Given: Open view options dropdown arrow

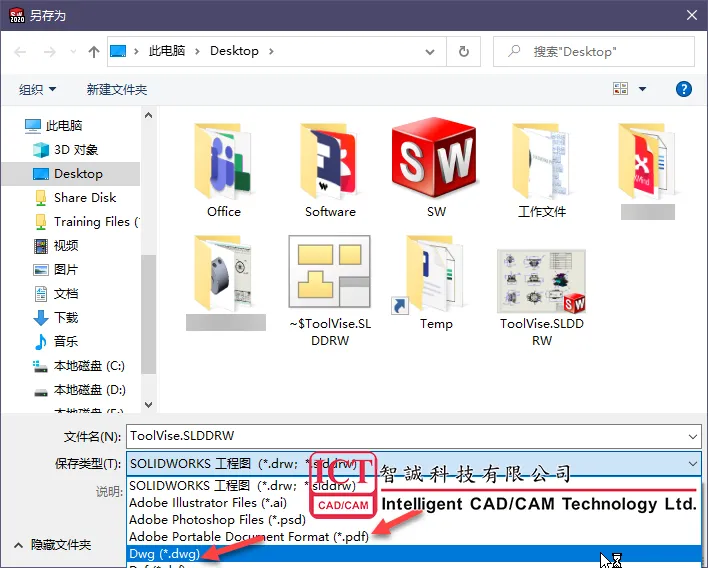Looking at the screenshot, I should coord(642,89).
